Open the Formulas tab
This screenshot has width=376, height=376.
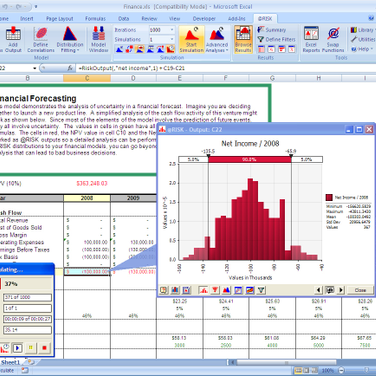(x=95, y=19)
